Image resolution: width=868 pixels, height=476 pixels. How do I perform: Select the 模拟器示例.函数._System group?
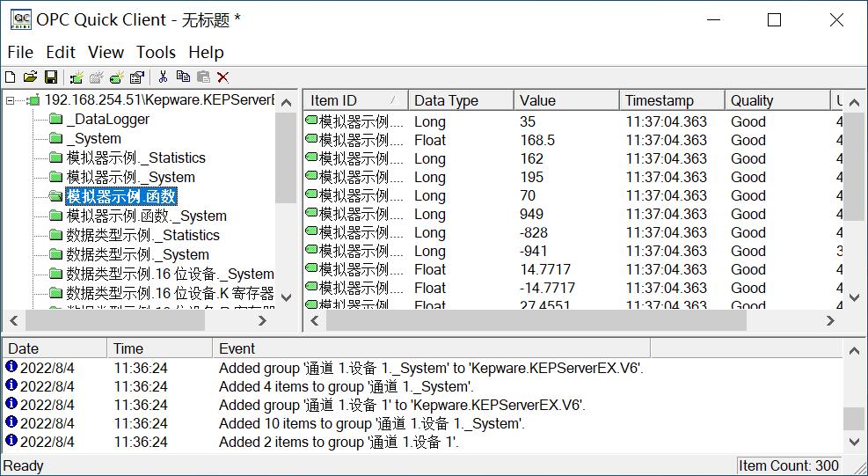147,216
